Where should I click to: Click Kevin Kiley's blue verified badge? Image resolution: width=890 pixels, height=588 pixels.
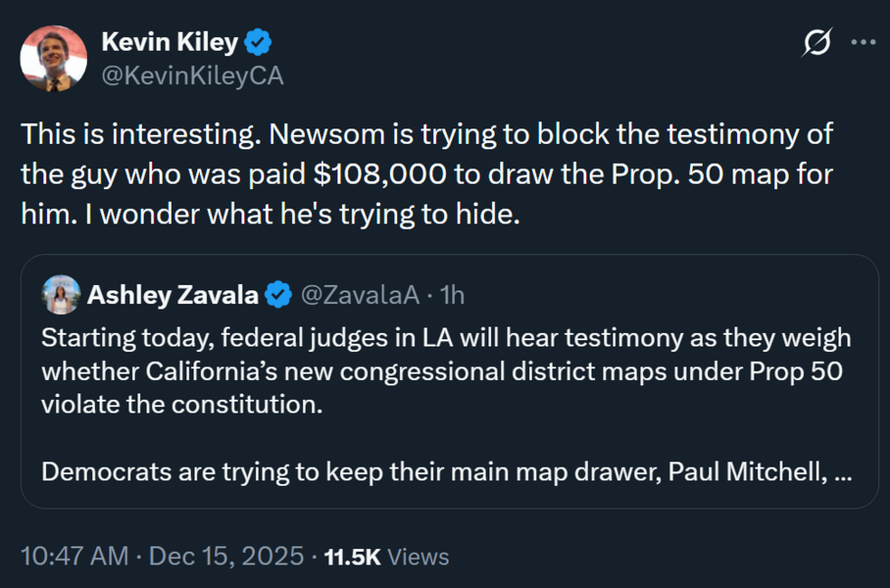[x=260, y=42]
